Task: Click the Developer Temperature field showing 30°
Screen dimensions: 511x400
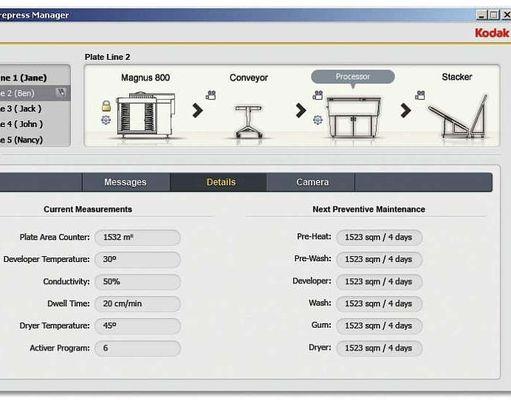Action: pos(138,259)
